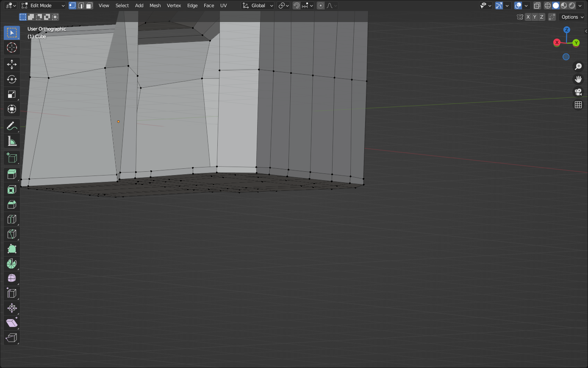
Task: Enable Y axis mesh mirror
Action: (x=535, y=17)
